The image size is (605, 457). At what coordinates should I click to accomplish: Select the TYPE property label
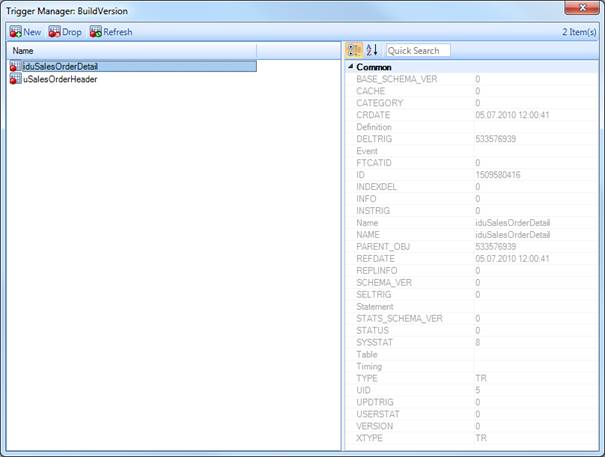tap(367, 378)
